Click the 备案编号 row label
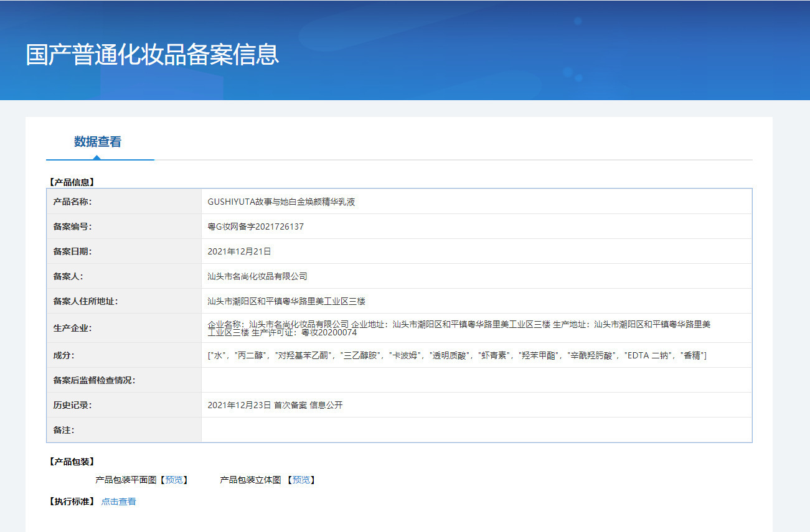The image size is (810, 532). coord(72,226)
